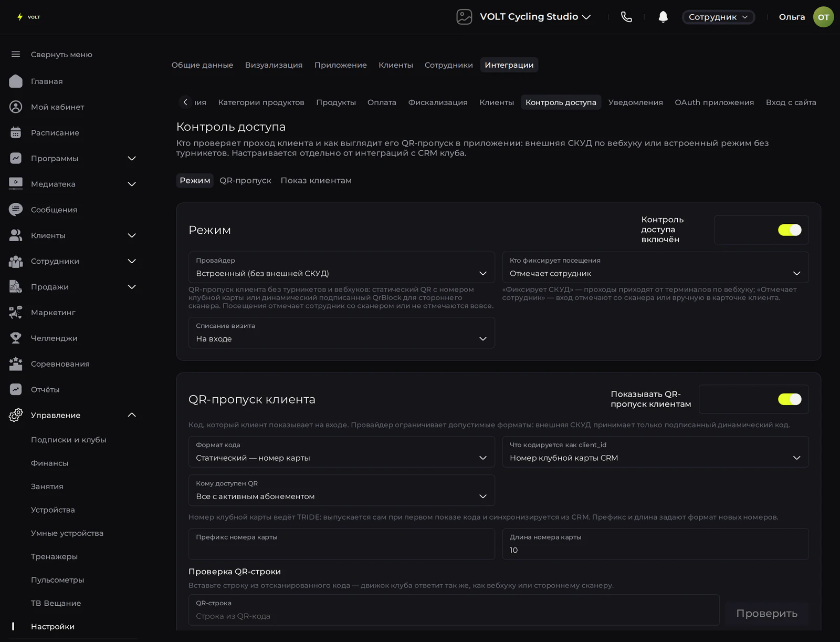Toggle Показывать QR-пропуск клиентам switch
The image size is (840, 642).
click(790, 399)
